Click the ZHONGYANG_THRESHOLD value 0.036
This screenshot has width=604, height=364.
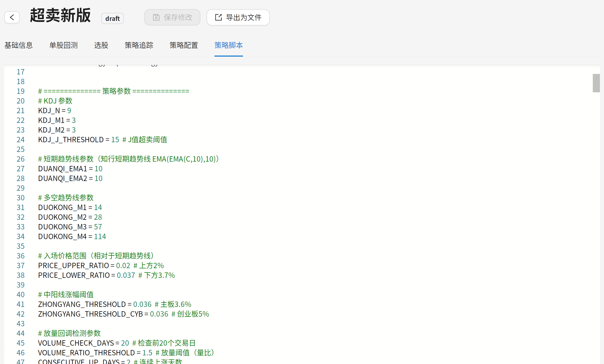pos(142,304)
